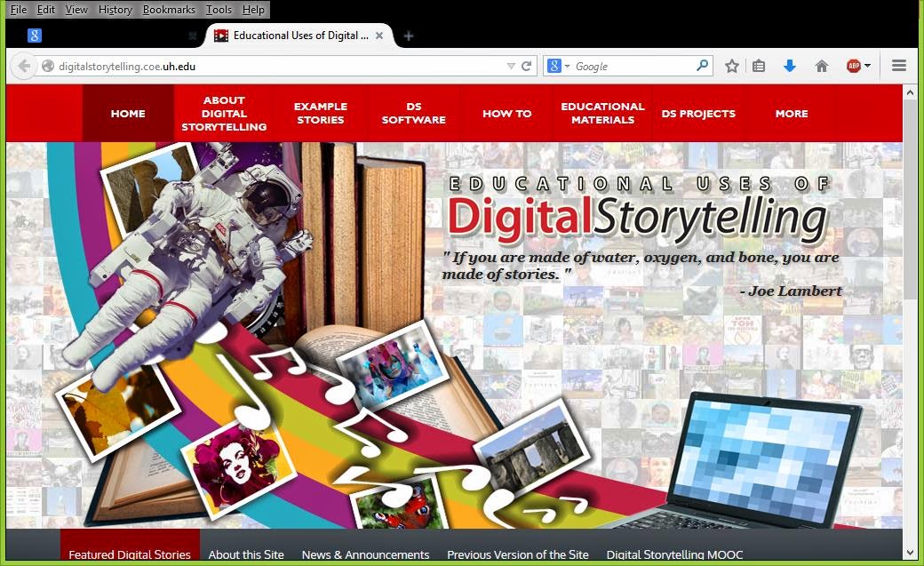
Task: Open Educational Materials nav item
Action: point(603,113)
